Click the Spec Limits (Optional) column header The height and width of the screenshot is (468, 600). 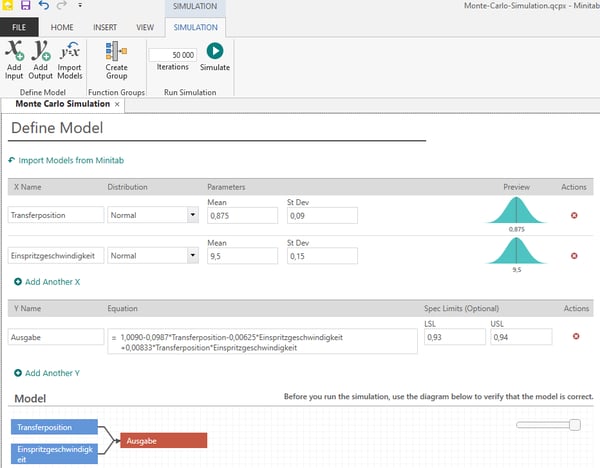tap(461, 308)
